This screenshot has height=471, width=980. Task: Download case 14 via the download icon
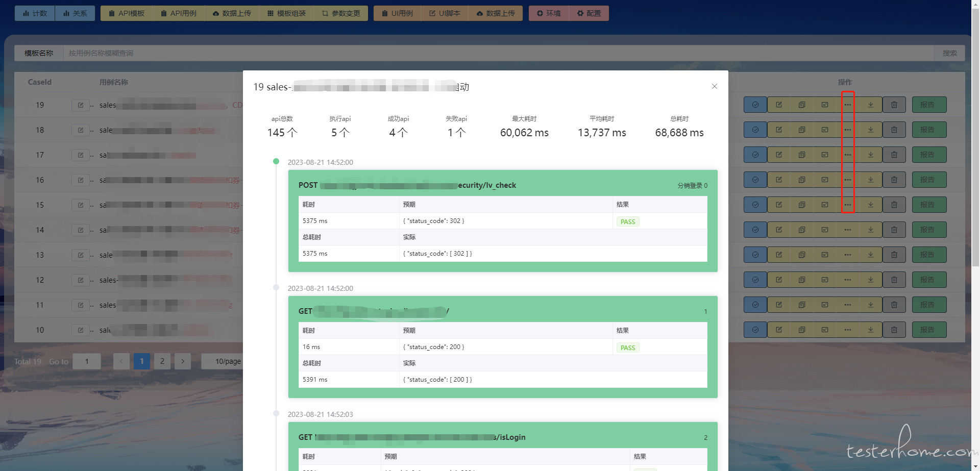click(x=871, y=230)
